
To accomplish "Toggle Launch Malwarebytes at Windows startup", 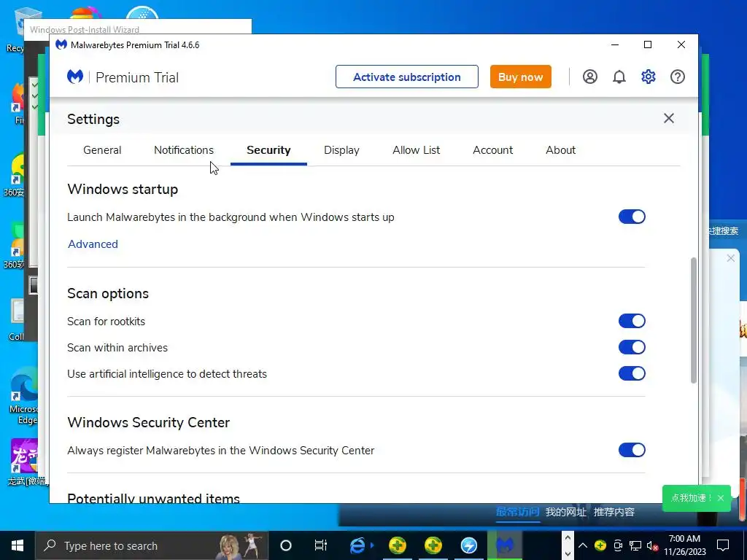I will [632, 217].
